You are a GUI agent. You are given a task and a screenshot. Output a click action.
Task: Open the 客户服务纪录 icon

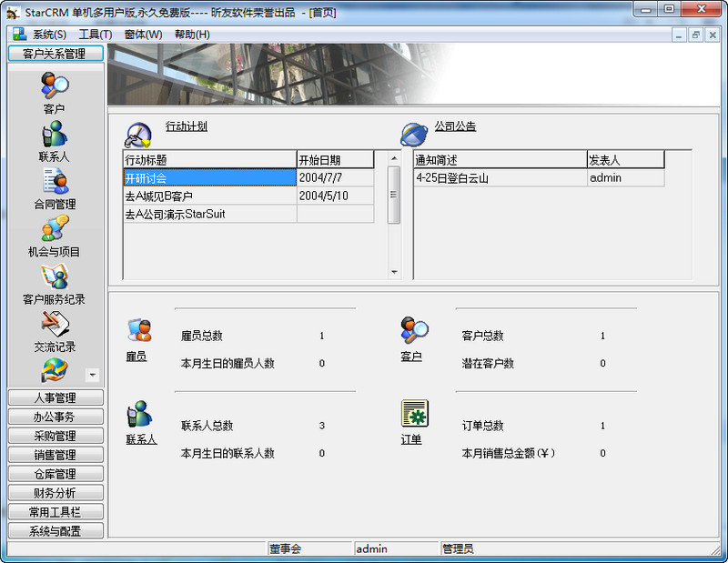point(55,276)
